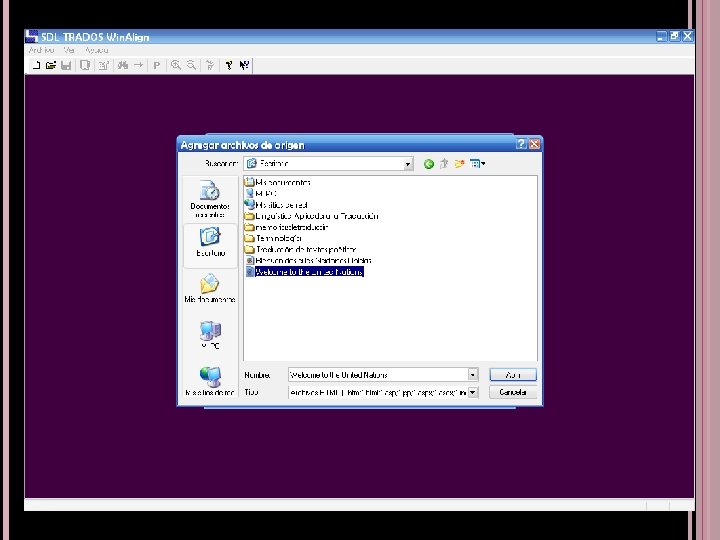This screenshot has height=540, width=720.
Task: Click the question mark Help toolbar icon
Action: [229, 65]
